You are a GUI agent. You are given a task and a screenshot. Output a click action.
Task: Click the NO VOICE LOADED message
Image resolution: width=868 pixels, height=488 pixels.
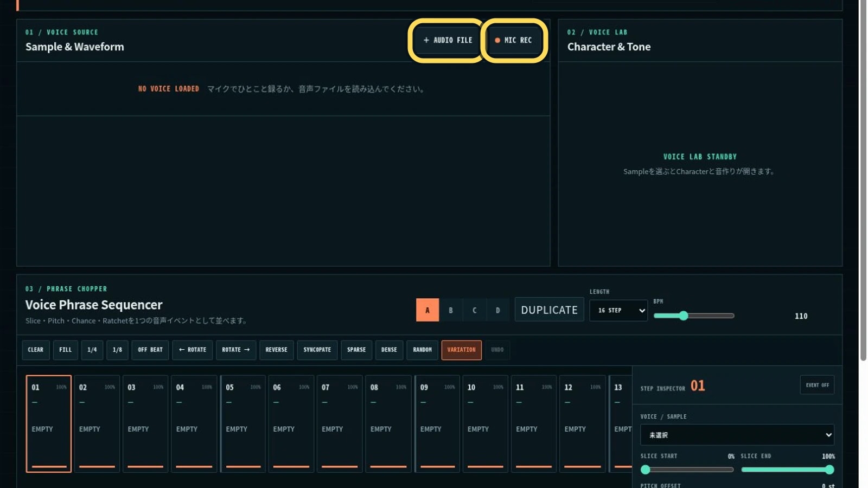pyautogui.click(x=169, y=89)
